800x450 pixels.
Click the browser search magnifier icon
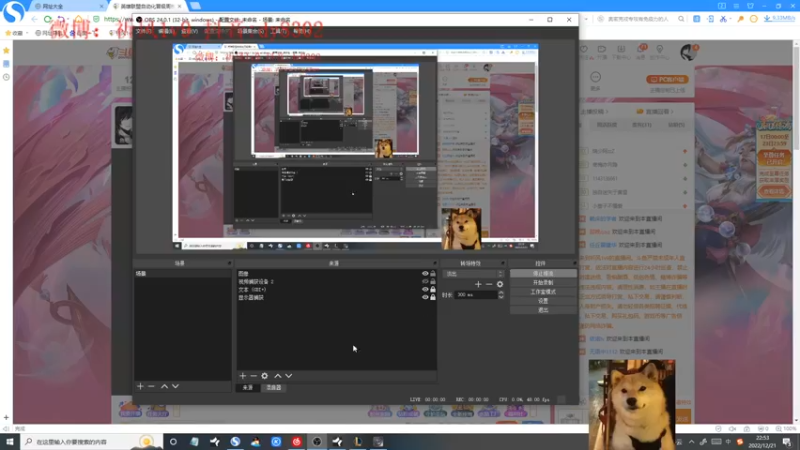(x=681, y=19)
